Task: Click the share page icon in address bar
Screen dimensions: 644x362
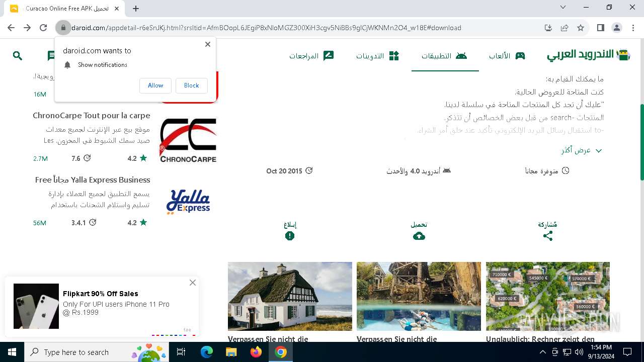Action: (565, 28)
